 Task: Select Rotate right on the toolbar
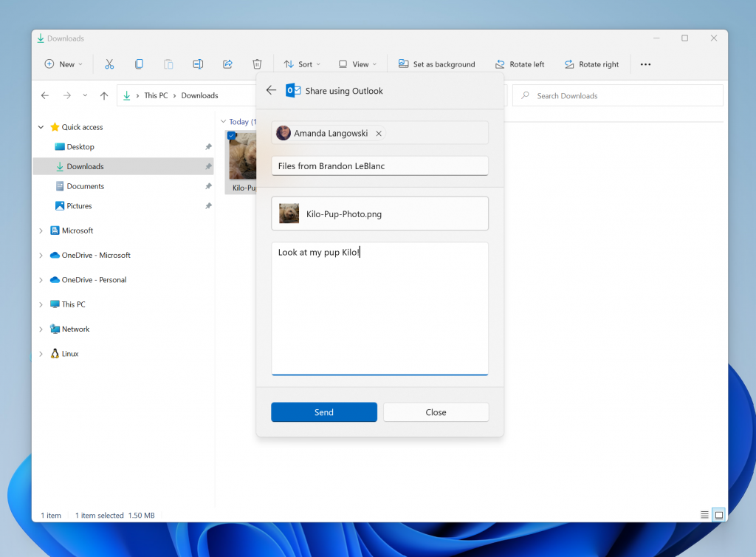[x=591, y=64]
